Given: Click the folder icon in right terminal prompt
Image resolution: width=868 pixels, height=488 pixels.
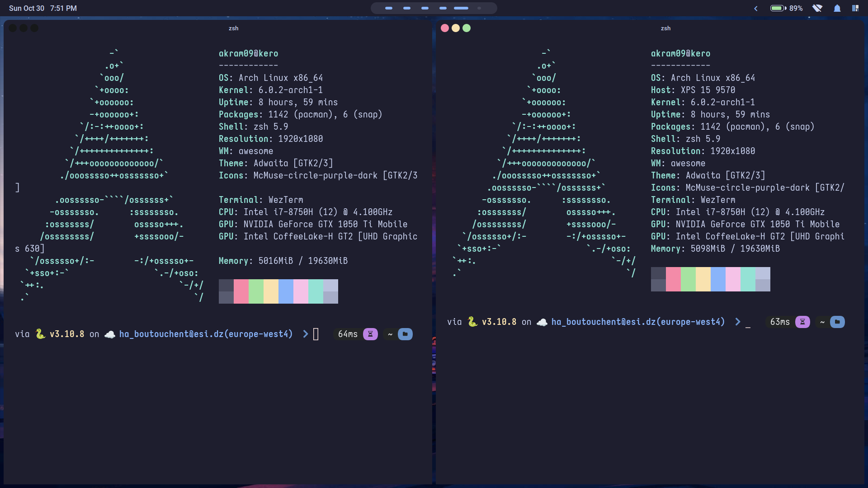Looking at the screenshot, I should pyautogui.click(x=837, y=322).
